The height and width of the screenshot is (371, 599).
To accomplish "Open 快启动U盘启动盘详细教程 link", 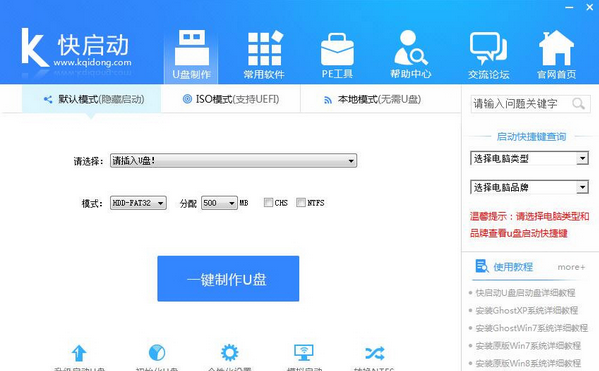I will [525, 293].
